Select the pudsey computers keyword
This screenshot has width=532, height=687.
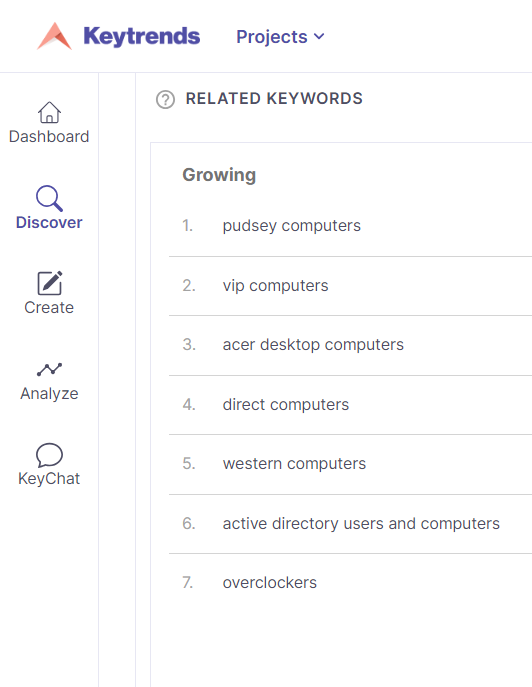(x=291, y=226)
